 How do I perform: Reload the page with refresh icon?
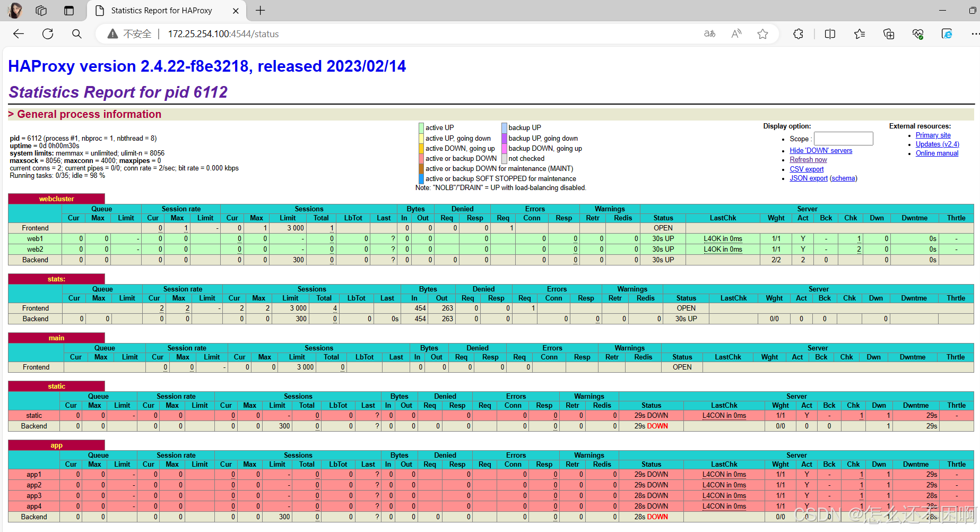point(48,34)
